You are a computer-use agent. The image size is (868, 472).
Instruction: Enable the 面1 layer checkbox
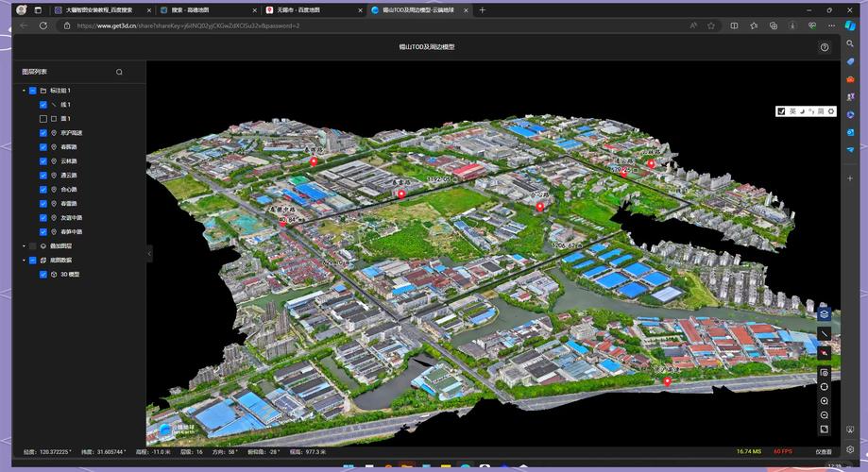[43, 119]
